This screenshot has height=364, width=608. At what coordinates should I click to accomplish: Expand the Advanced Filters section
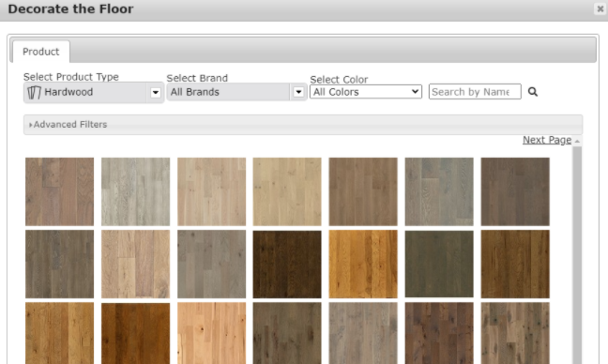coord(303,125)
